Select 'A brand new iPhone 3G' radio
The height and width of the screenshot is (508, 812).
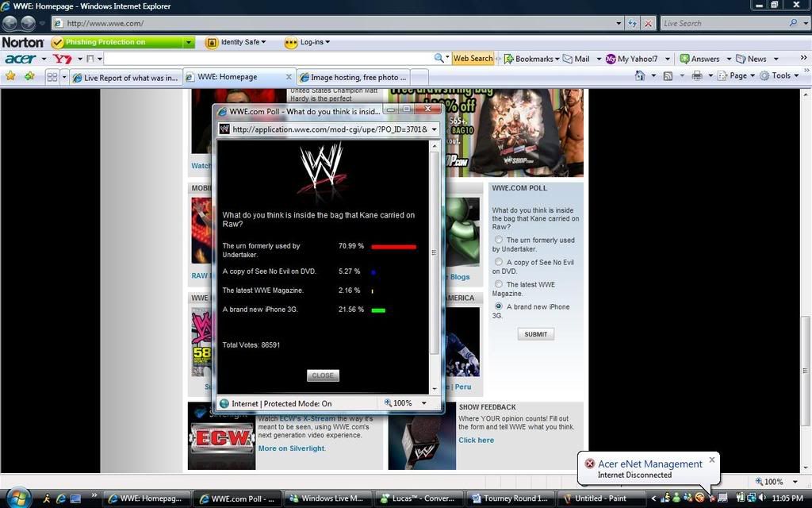pyautogui.click(x=498, y=307)
